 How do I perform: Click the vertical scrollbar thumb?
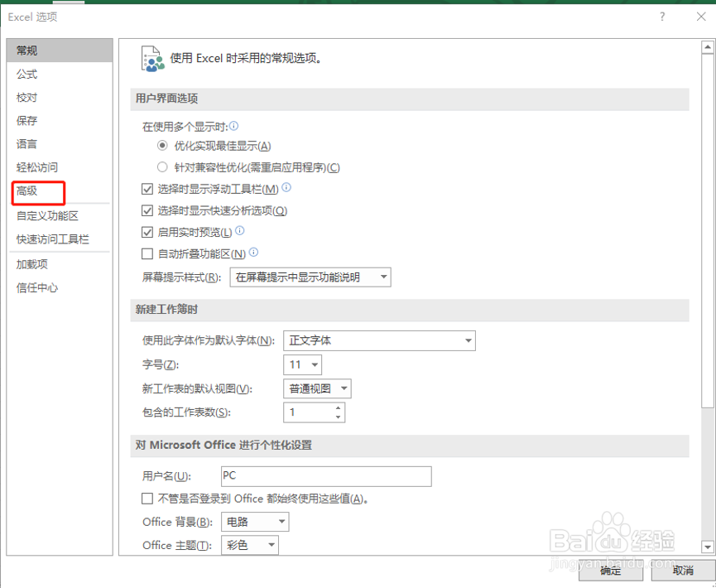click(708, 231)
